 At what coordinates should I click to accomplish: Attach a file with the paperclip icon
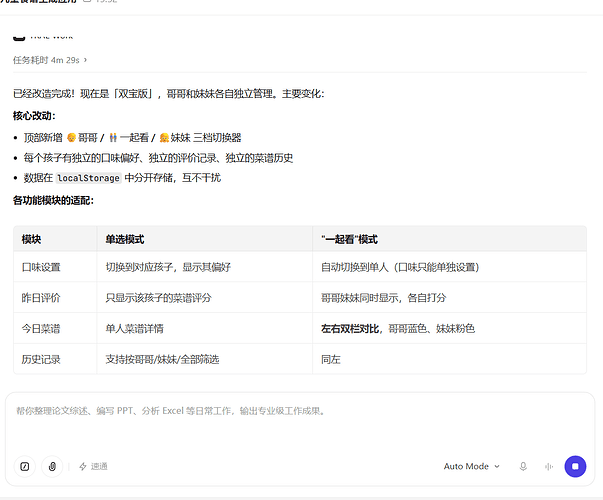52,467
